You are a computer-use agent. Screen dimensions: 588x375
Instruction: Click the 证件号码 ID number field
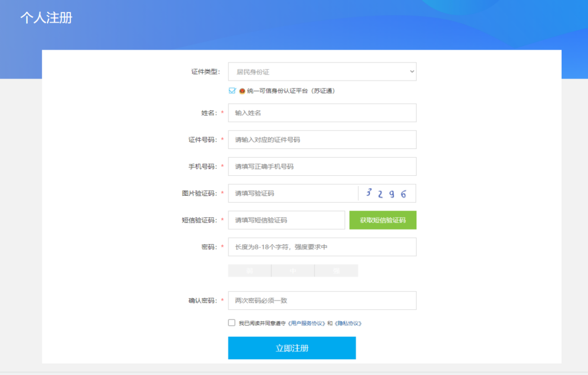(x=322, y=140)
